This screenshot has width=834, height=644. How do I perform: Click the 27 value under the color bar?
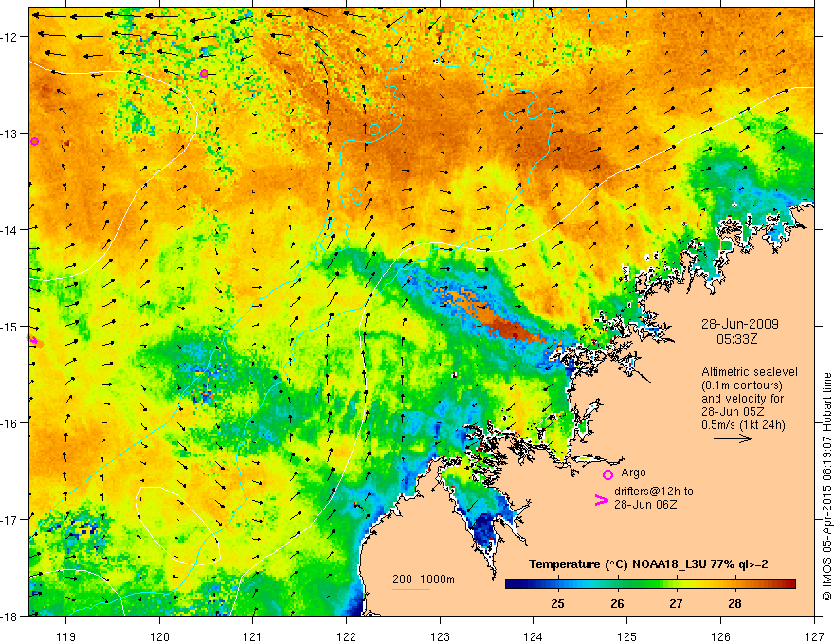click(676, 604)
